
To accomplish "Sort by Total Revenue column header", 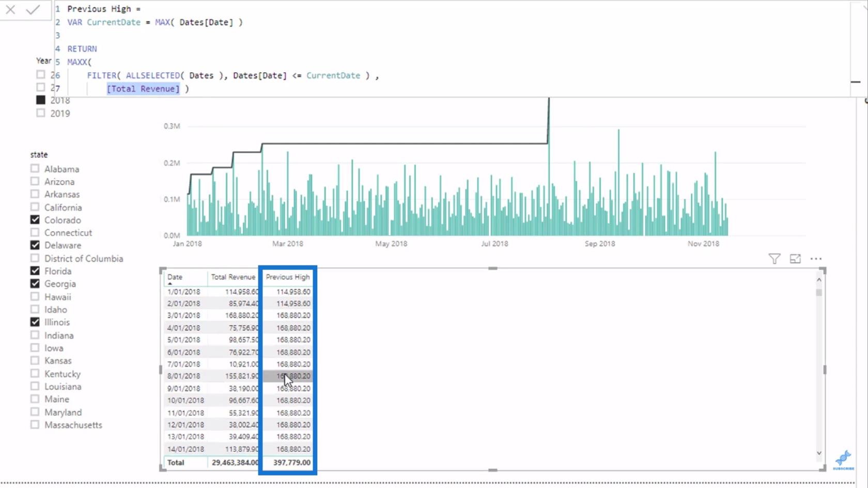I will (x=233, y=277).
